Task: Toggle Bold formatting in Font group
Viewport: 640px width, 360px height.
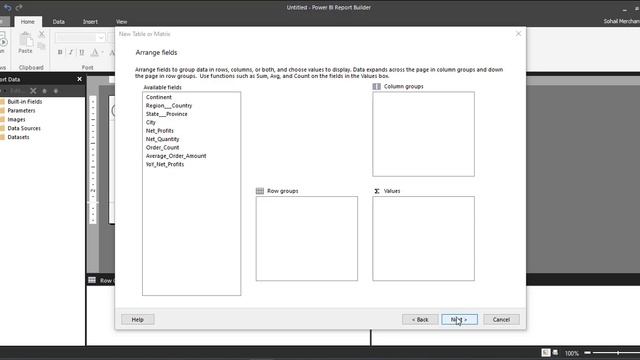Action: [60, 52]
